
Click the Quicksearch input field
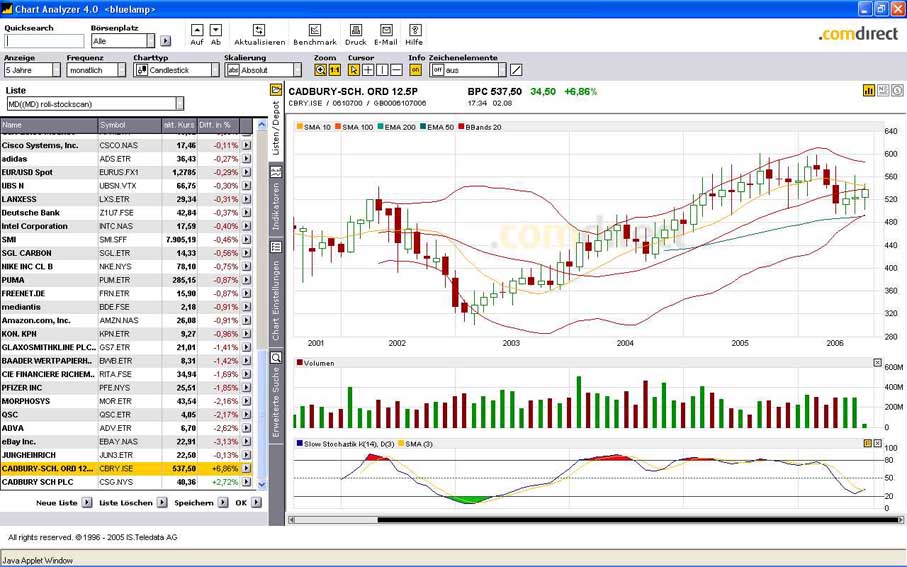tap(44, 41)
